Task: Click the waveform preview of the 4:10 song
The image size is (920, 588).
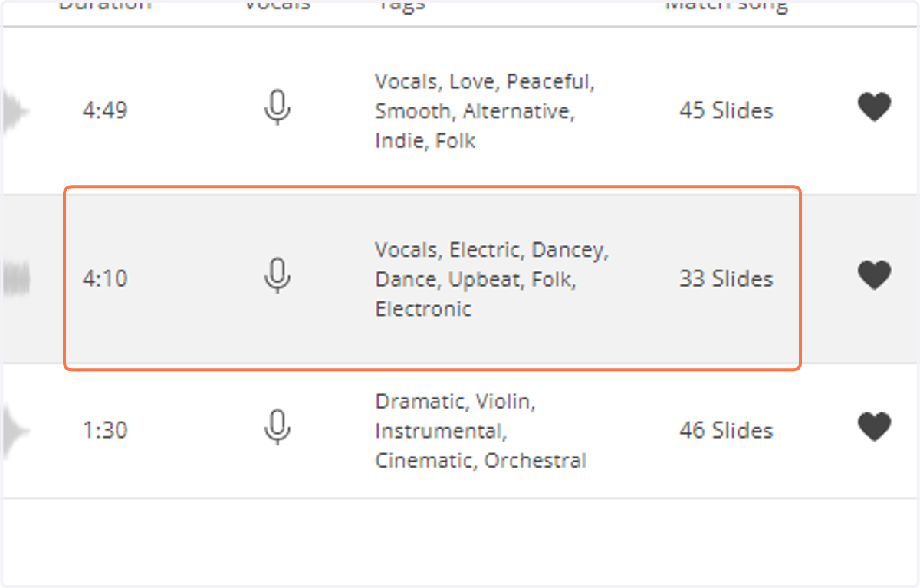Action: click(15, 279)
